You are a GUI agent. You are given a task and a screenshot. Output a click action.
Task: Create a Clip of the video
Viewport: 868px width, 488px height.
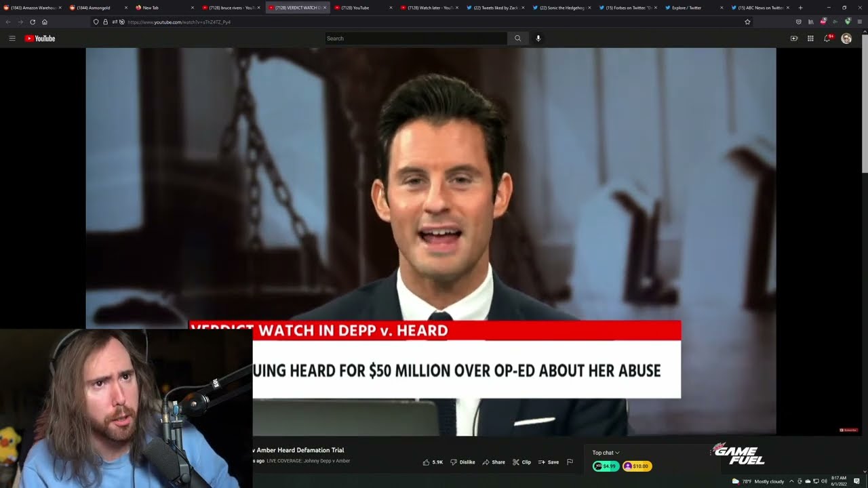pos(521,462)
